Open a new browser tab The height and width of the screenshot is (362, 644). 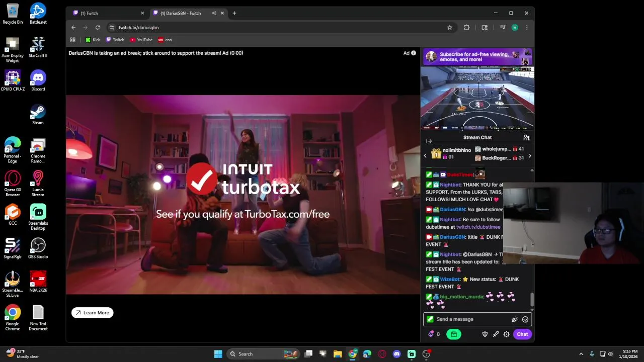tap(234, 13)
